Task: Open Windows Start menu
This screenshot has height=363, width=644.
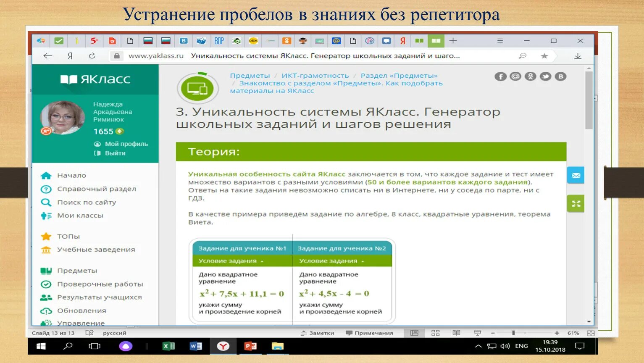Action: 41,346
